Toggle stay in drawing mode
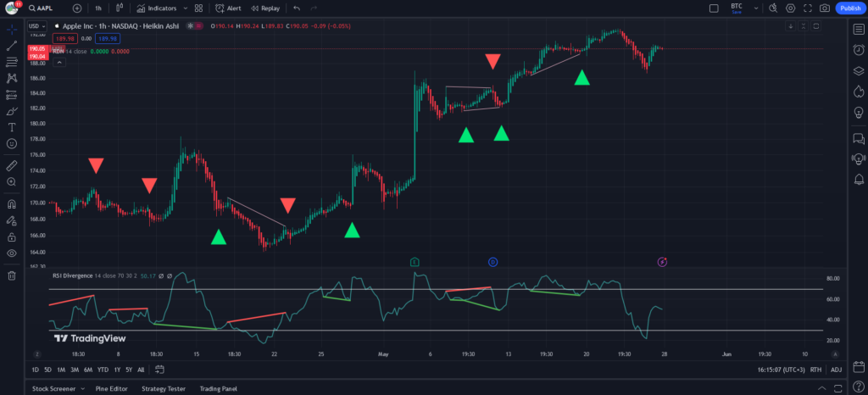 [x=12, y=220]
